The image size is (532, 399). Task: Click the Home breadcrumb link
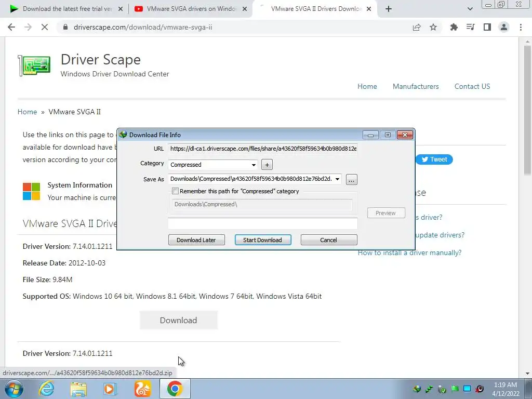point(27,112)
